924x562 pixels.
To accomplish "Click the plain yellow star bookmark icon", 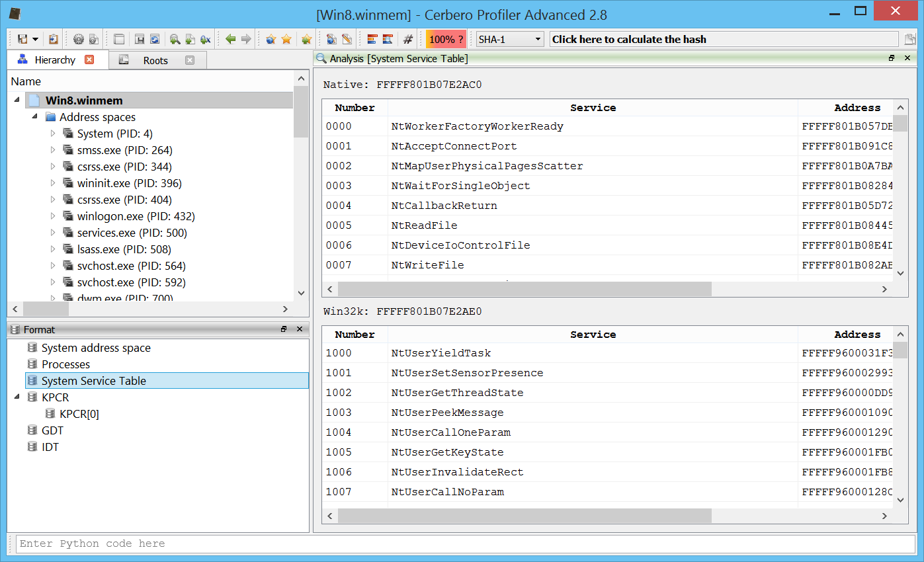I will click(286, 39).
